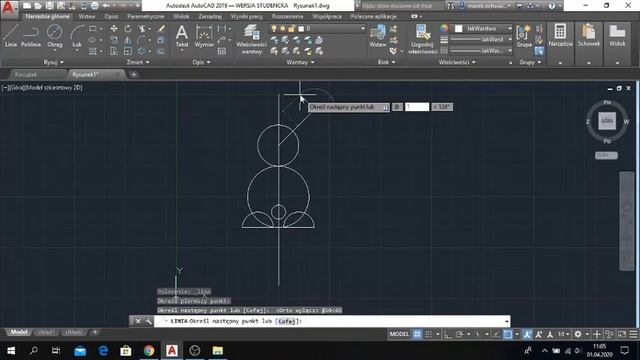This screenshot has width=640, height=360.
Task: Click the viewport controls label [-][Góra]
Action: coord(42,87)
